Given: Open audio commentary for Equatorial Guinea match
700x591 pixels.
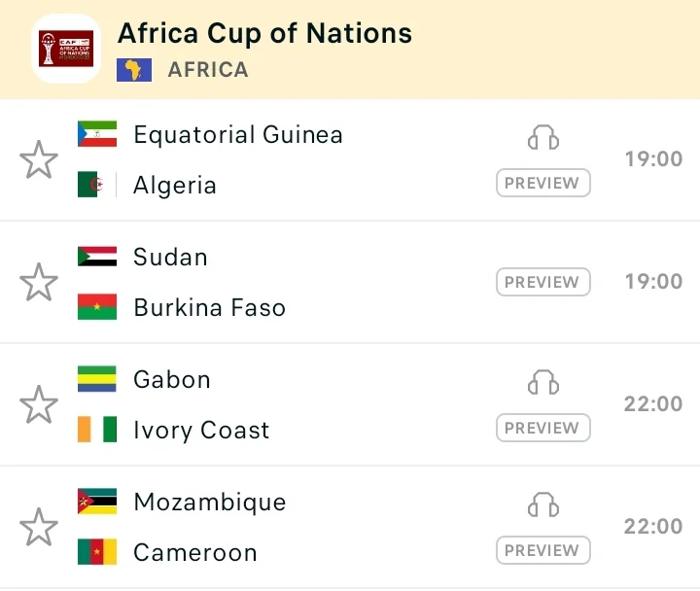Looking at the screenshot, I should tap(543, 137).
